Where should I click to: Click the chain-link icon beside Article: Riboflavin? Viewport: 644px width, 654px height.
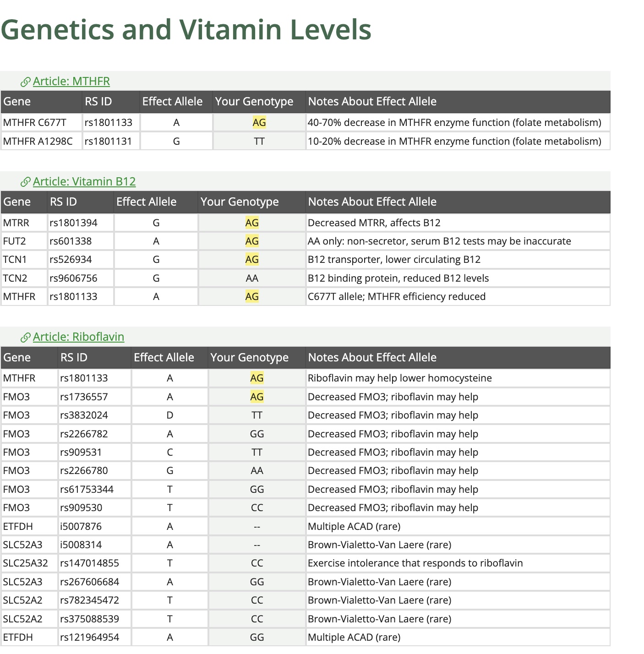click(26, 338)
